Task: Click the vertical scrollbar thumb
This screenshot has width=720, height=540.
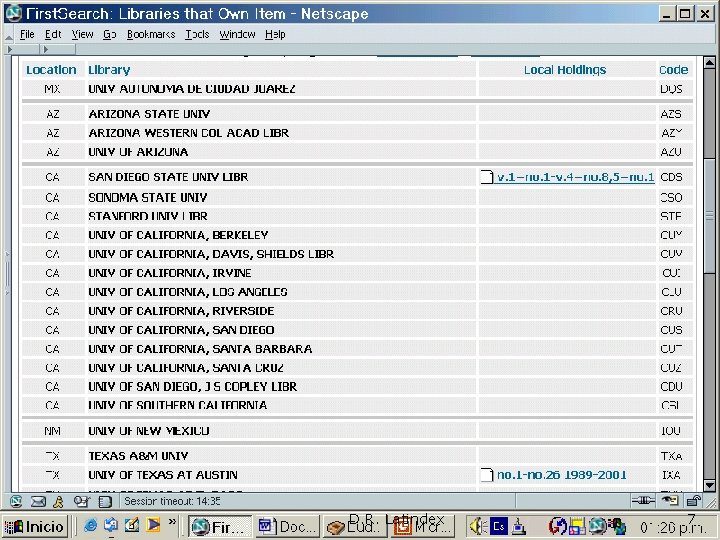Action: coord(709,216)
